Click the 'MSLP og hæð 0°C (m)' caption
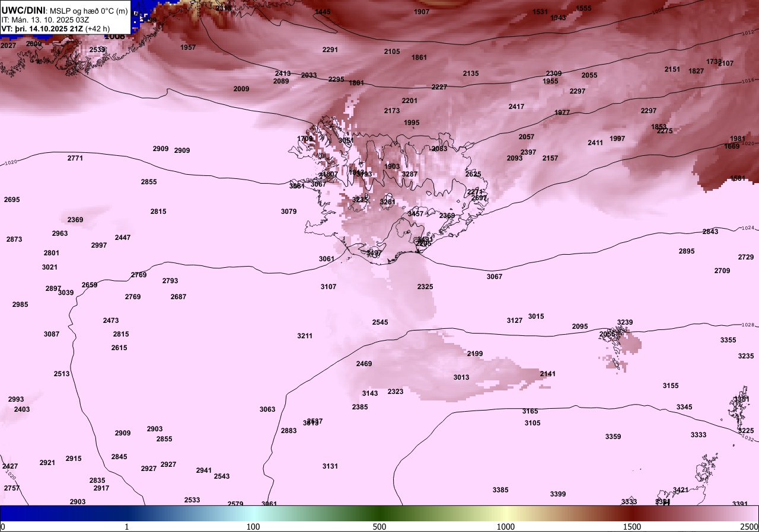Image resolution: width=759 pixels, height=532 pixels. [88, 11]
